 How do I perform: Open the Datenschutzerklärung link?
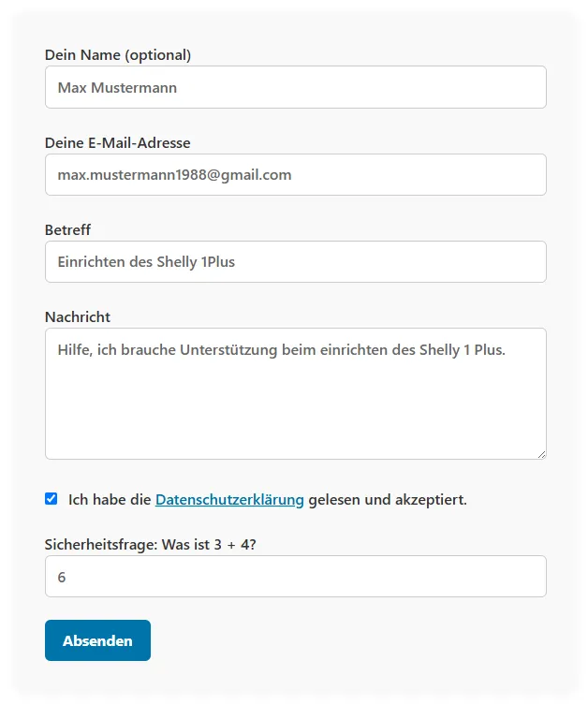(229, 500)
